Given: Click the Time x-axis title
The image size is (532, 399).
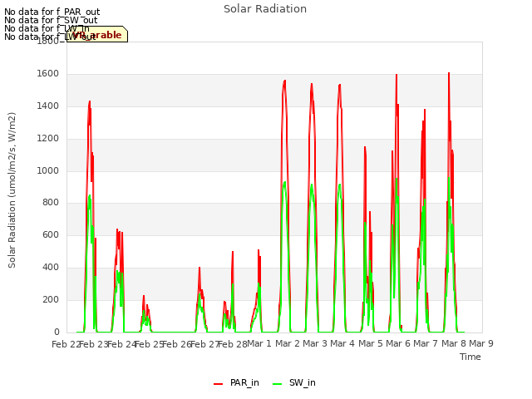Looking at the screenshot, I should click(x=470, y=357).
